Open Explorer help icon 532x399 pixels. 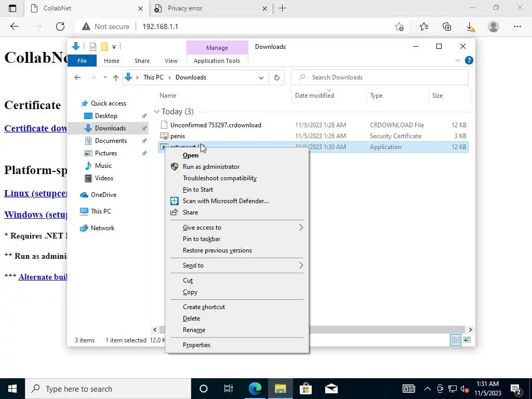[x=469, y=60]
